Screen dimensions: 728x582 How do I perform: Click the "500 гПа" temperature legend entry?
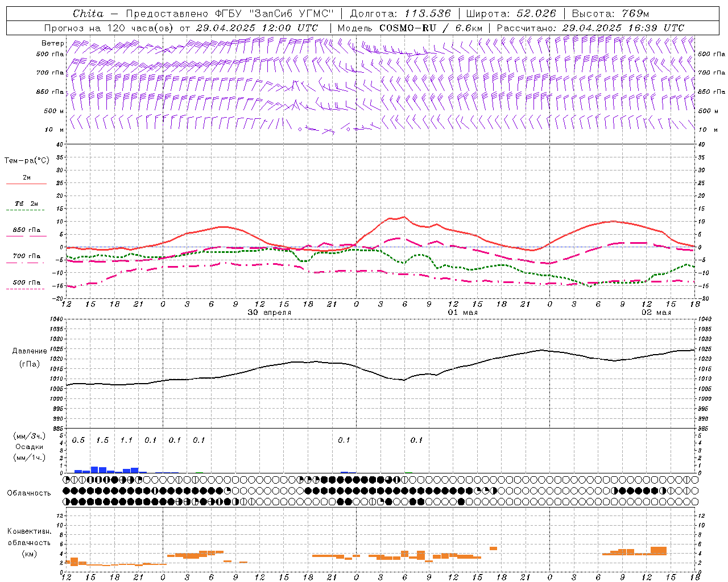click(27, 282)
